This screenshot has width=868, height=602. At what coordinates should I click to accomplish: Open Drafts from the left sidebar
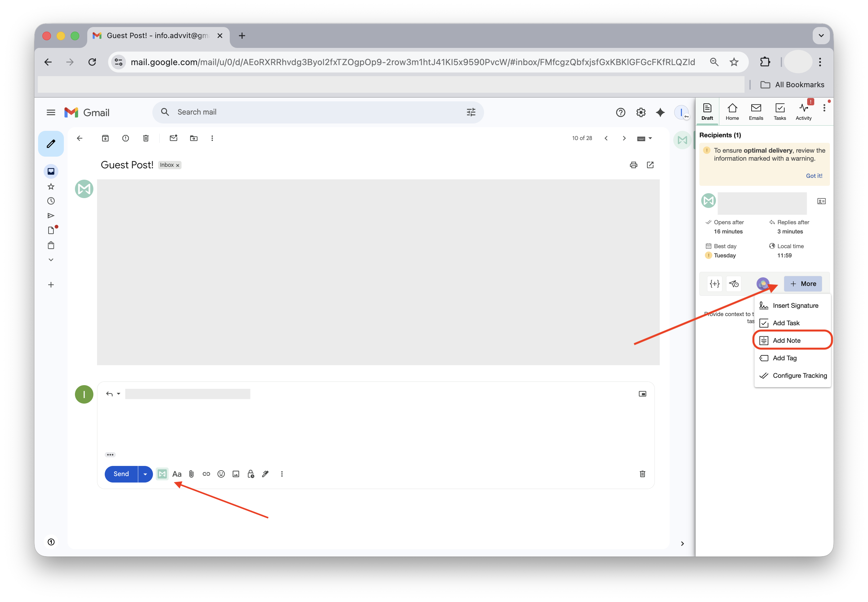pyautogui.click(x=51, y=230)
